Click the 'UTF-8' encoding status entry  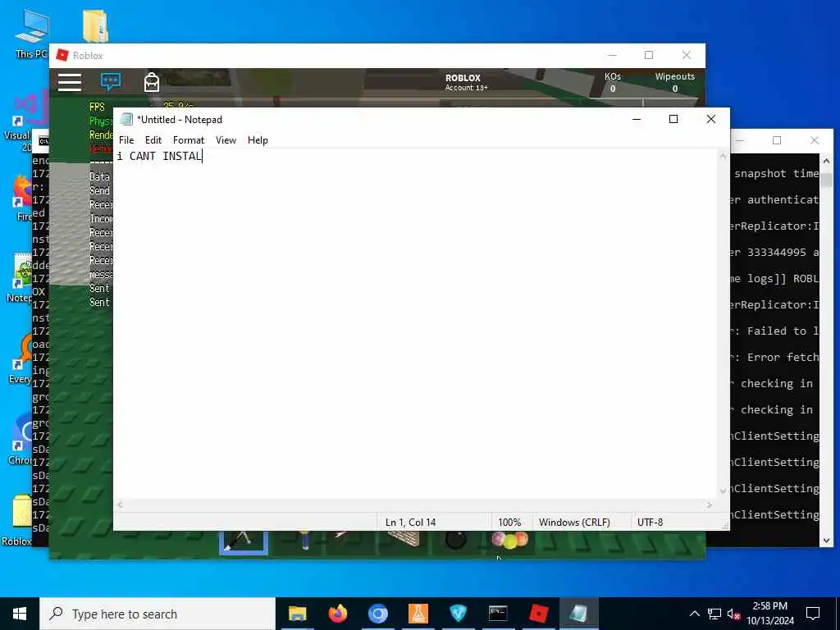click(x=650, y=523)
